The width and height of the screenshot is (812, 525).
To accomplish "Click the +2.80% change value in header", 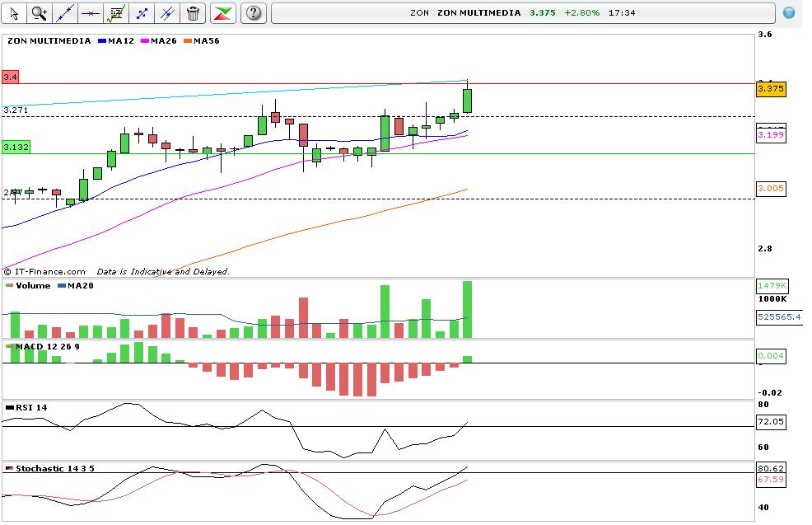I will [x=581, y=13].
